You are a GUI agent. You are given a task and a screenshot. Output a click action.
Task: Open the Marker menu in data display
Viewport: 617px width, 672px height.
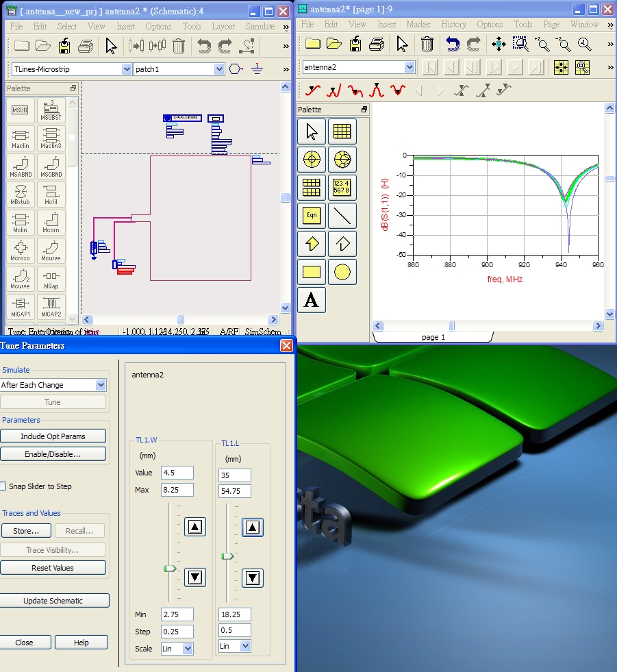coord(418,25)
